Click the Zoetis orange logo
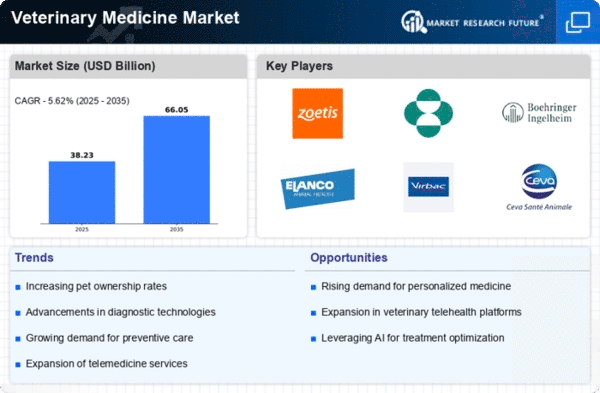 click(x=318, y=113)
